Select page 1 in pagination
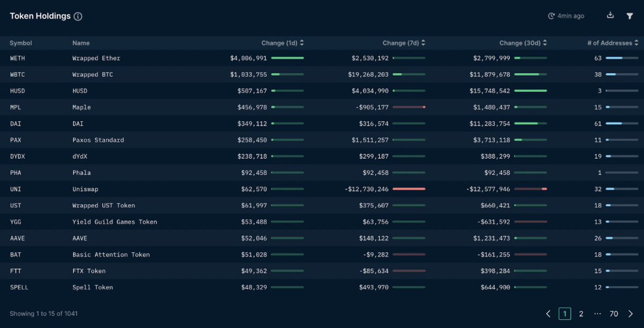The image size is (644, 328). (x=565, y=314)
